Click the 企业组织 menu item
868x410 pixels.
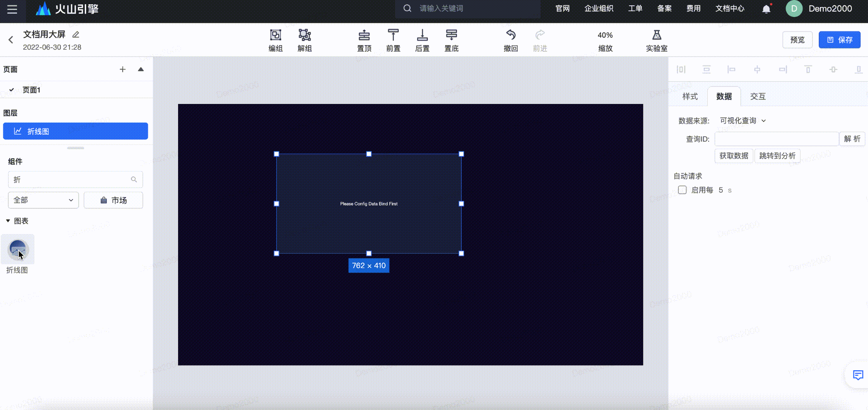[599, 9]
